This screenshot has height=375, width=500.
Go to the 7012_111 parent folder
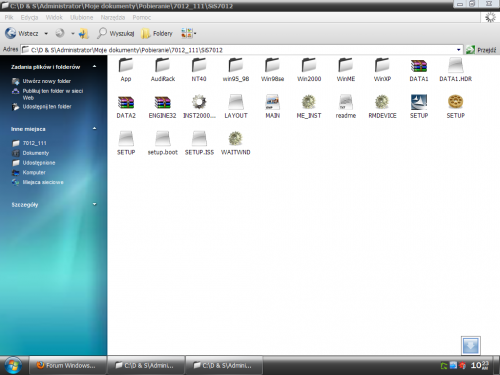(34, 143)
